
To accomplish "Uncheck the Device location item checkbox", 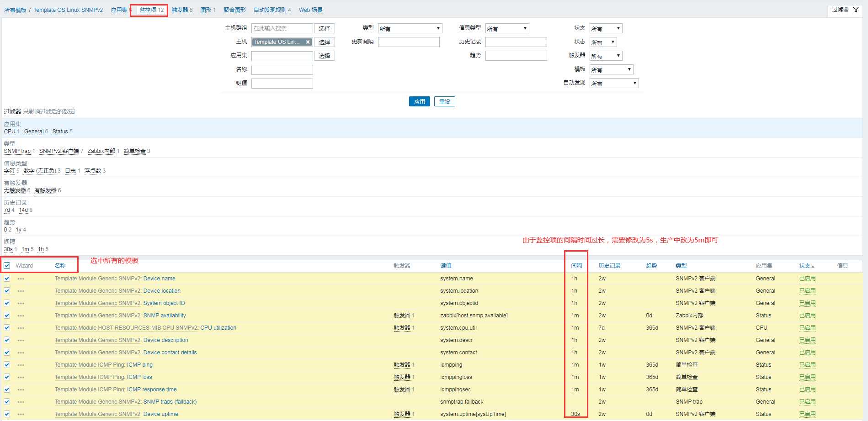I will [x=7, y=290].
